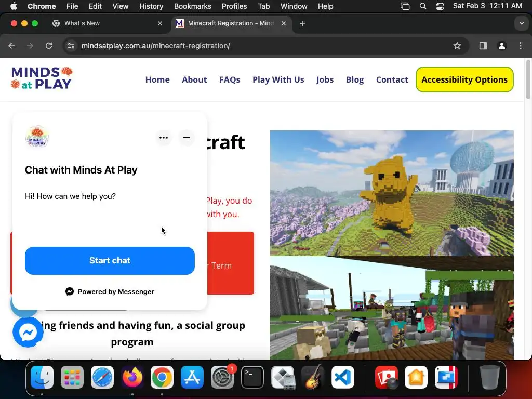Click the Minds at Play site logo
The height and width of the screenshot is (399, 532).
point(42,78)
